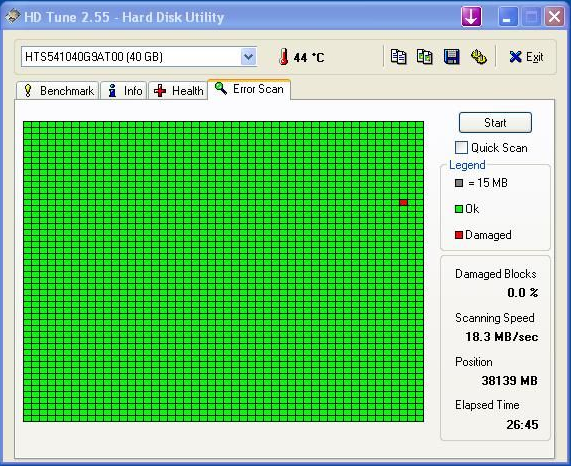Screen dimensions: 571x466
Task: Save screenshot using floppy disk icon
Action: pyautogui.click(x=452, y=57)
